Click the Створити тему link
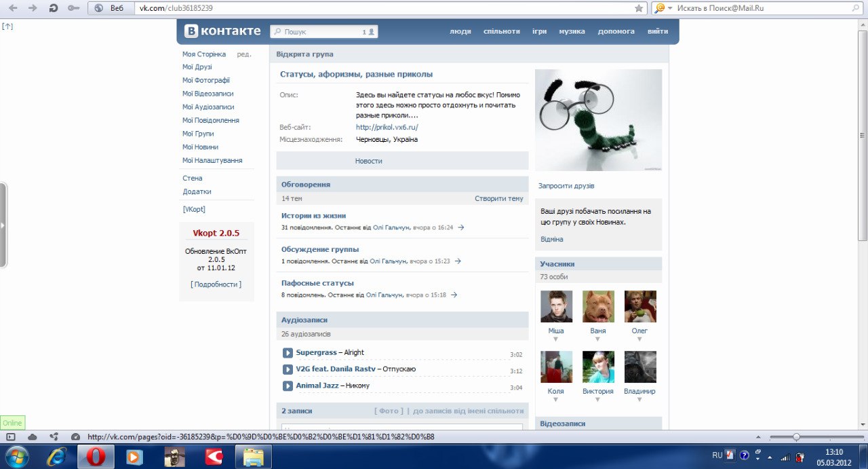The height and width of the screenshot is (469, 868). pos(498,199)
